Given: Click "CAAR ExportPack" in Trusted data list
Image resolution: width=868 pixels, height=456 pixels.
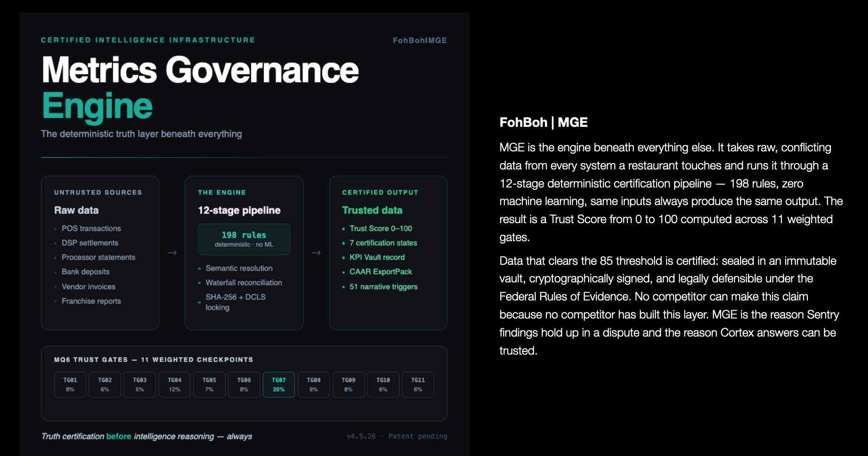Looking at the screenshot, I should pos(380,272).
